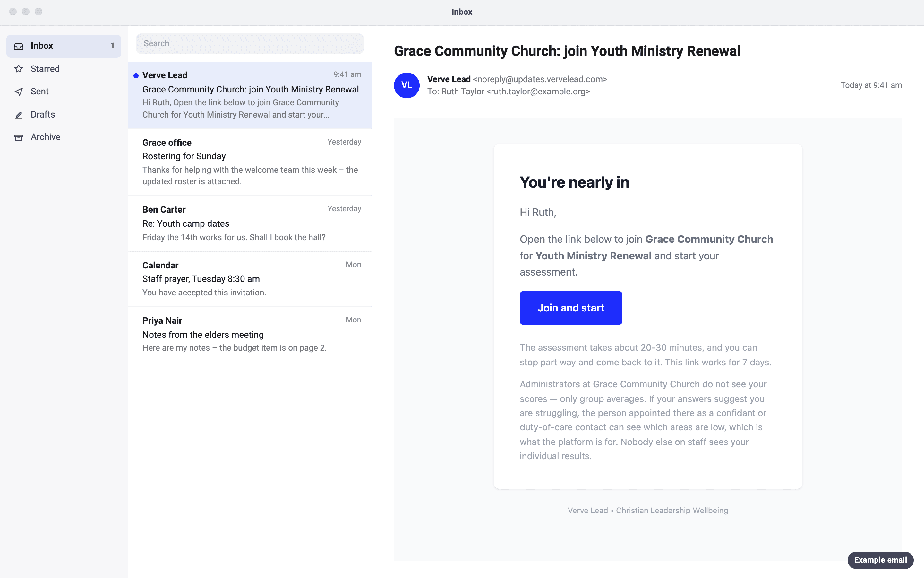The width and height of the screenshot is (924, 578).
Task: Click the Inbox title in window bar
Action: (462, 12)
